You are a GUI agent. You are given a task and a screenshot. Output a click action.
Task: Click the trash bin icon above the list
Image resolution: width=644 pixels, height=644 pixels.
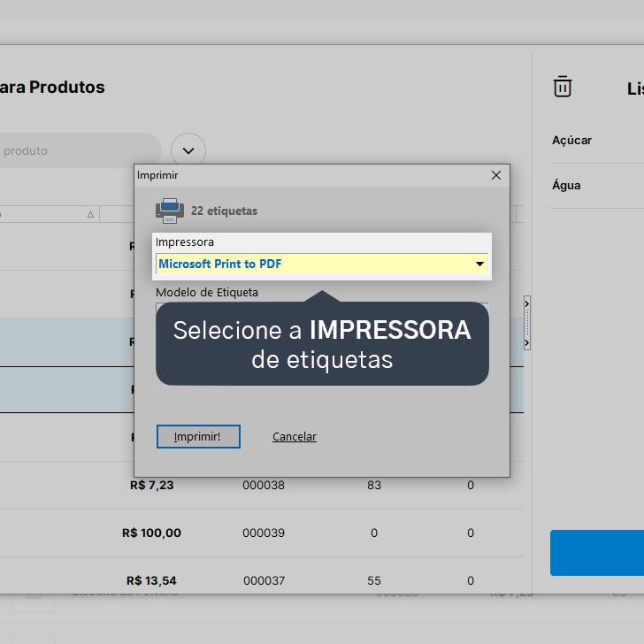(x=563, y=87)
